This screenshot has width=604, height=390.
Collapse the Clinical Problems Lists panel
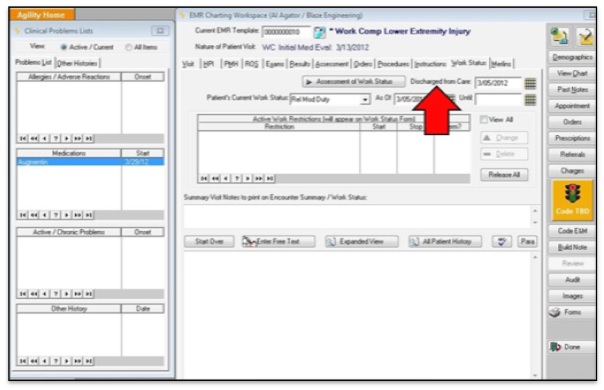[x=160, y=31]
